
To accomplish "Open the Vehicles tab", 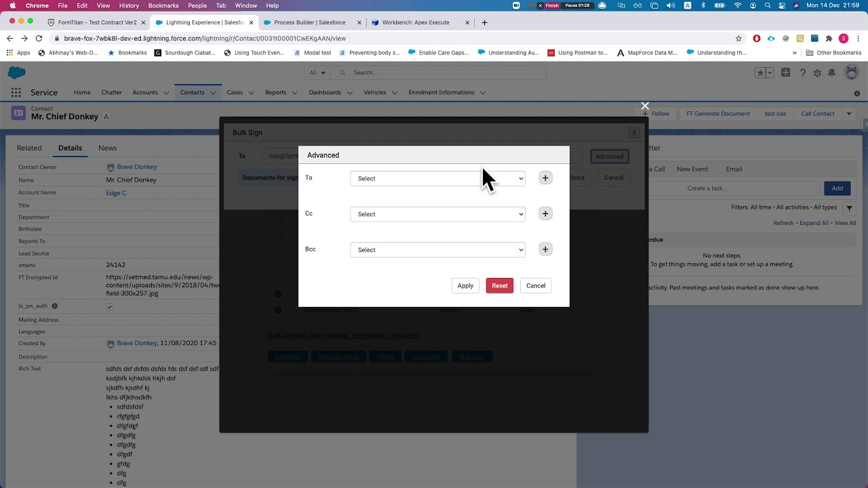I will pos(375,92).
